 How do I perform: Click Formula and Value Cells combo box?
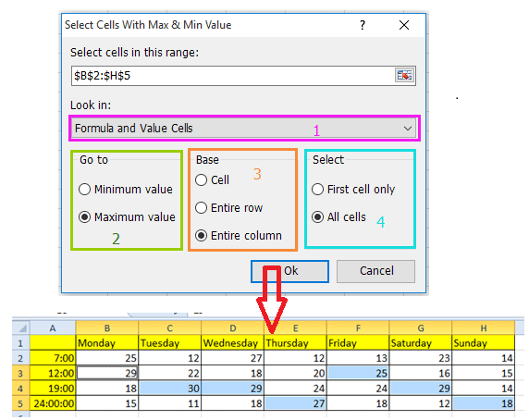(x=244, y=129)
